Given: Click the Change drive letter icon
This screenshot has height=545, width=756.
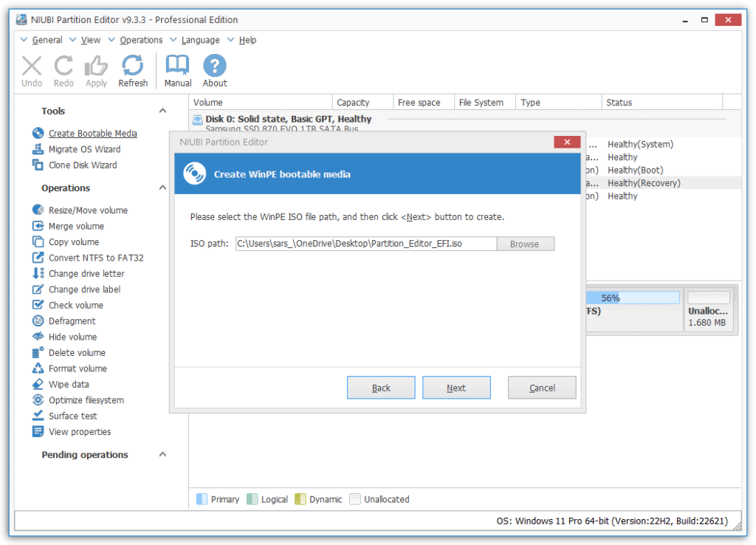Looking at the screenshot, I should [x=38, y=273].
